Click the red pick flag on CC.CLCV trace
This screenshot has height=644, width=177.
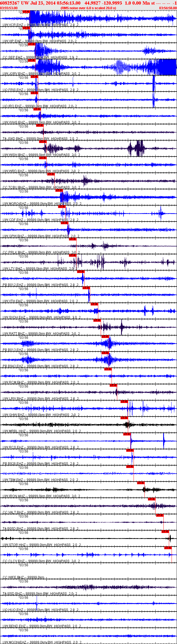[x=168, y=548]
